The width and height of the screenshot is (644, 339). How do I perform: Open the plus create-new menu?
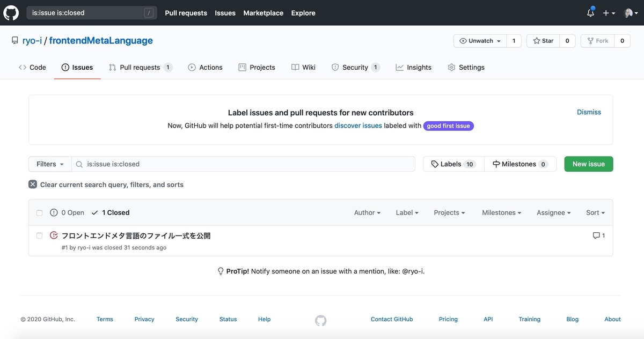[x=609, y=13]
